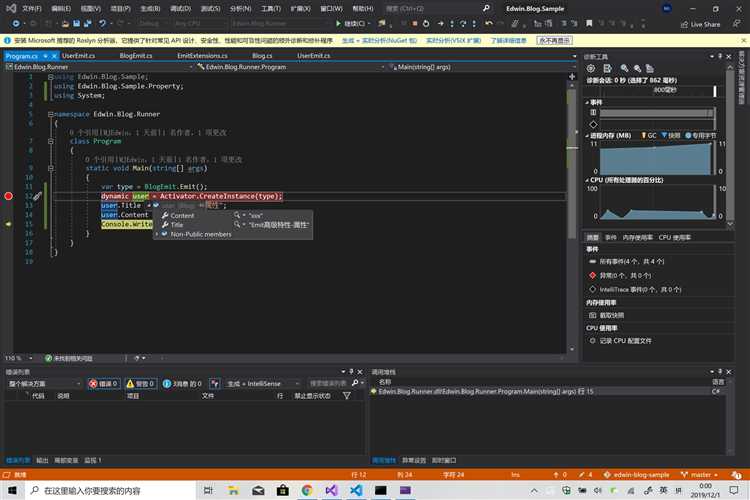Click the Restart debugging circular arrow icon
Image resolution: width=750 pixels, height=500 pixels.
point(426,23)
